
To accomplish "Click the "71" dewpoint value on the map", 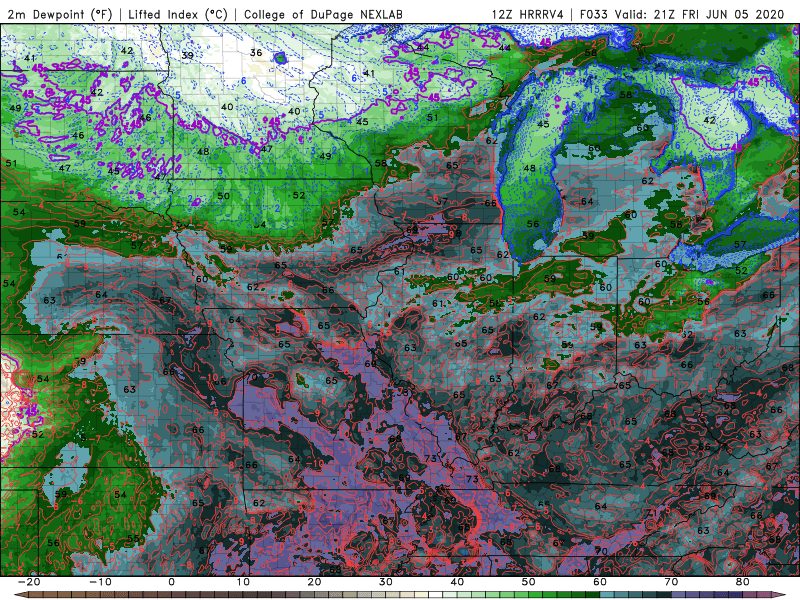I will click(652, 513).
